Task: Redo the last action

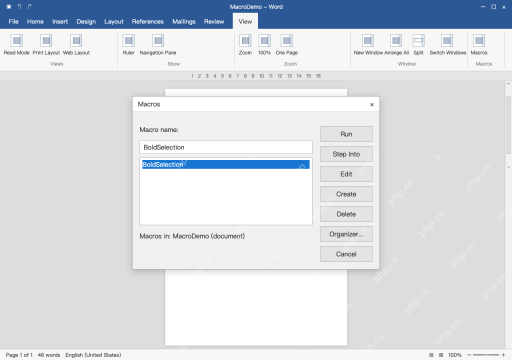Action: coord(30,7)
